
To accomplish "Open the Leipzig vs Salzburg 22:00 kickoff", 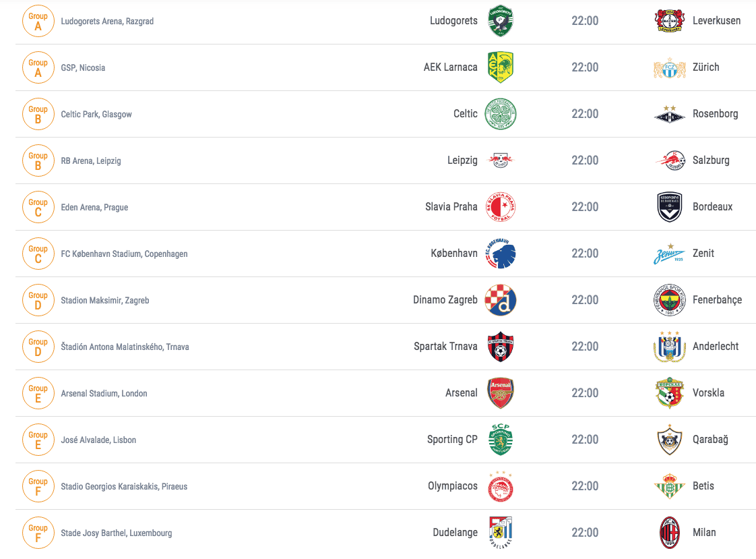I will [585, 160].
